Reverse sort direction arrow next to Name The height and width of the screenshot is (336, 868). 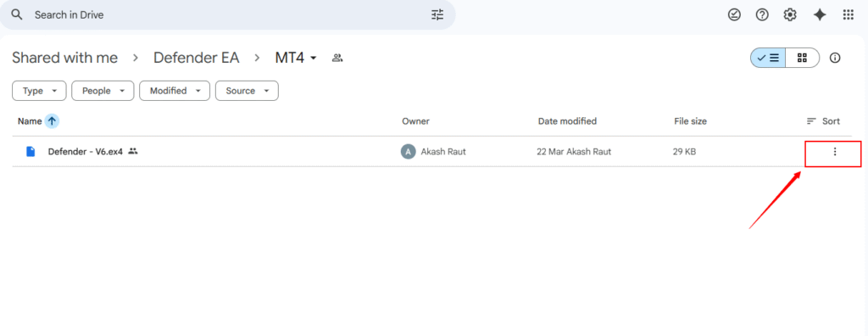click(52, 120)
